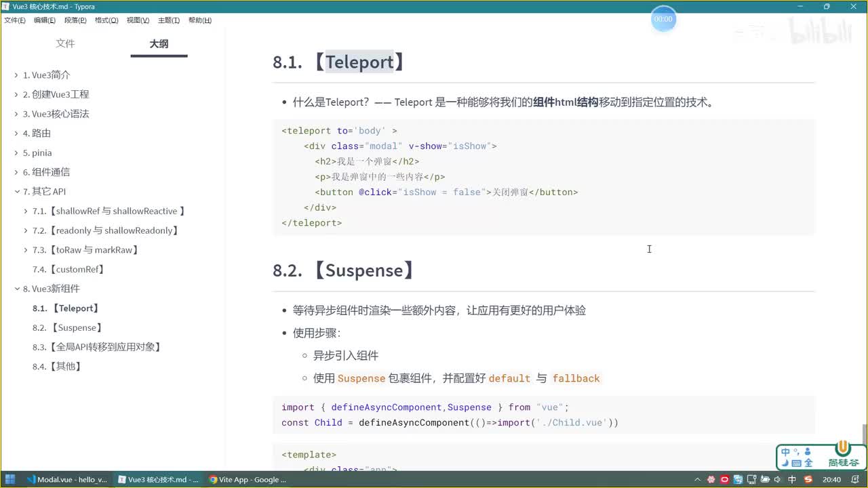Click inline code default in step list
Screen dimensions: 868x488
pyautogui.click(x=509, y=378)
